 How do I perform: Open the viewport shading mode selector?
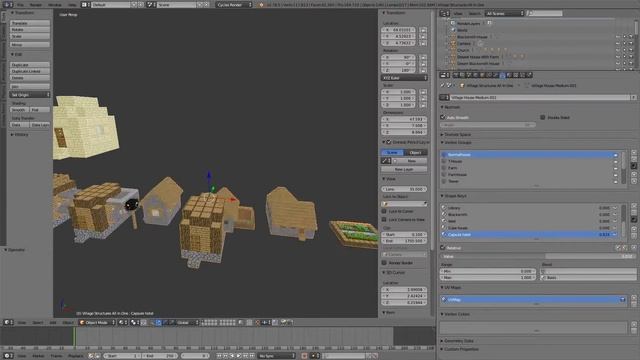(x=122, y=322)
